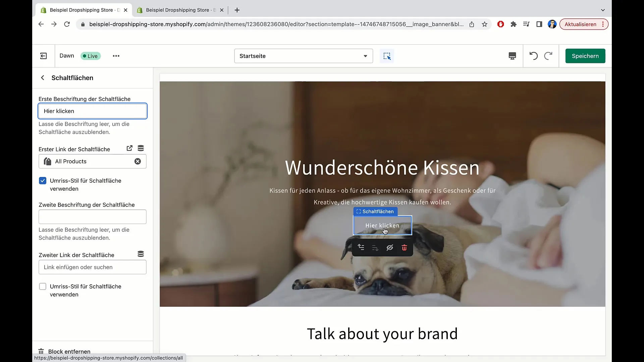Enable Umriss-Stil für Schaltfläche erste checkbox
This screenshot has height=362, width=644.
point(43,180)
